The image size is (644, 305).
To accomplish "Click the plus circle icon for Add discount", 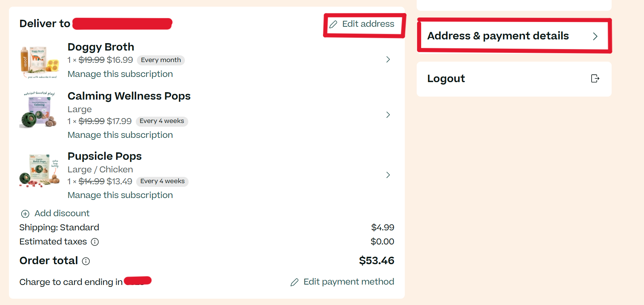I will (x=25, y=214).
